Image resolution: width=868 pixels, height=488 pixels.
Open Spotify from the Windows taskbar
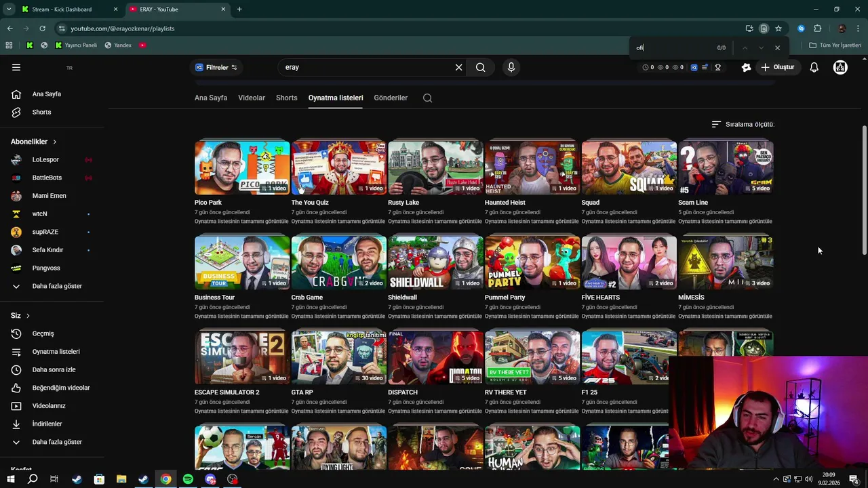pyautogui.click(x=188, y=479)
